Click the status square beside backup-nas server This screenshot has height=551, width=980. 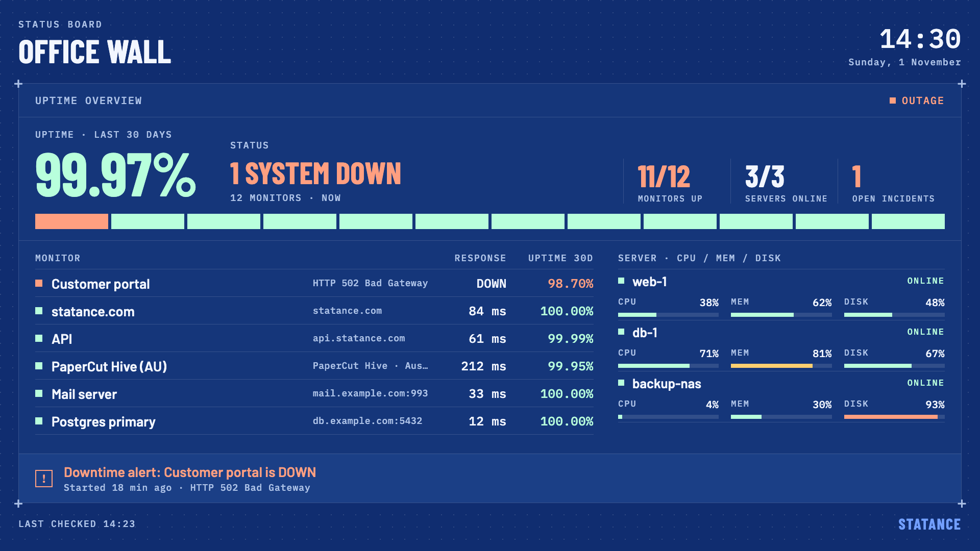(621, 383)
